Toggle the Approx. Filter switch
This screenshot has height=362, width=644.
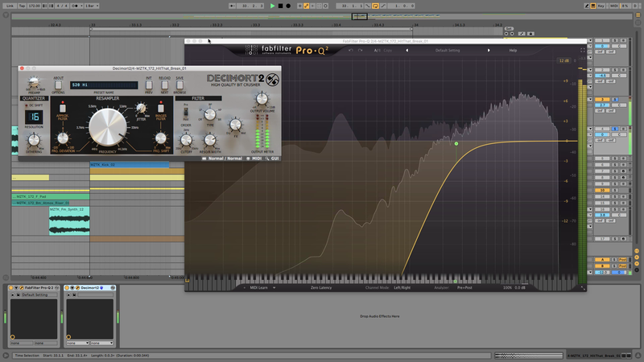tap(63, 108)
